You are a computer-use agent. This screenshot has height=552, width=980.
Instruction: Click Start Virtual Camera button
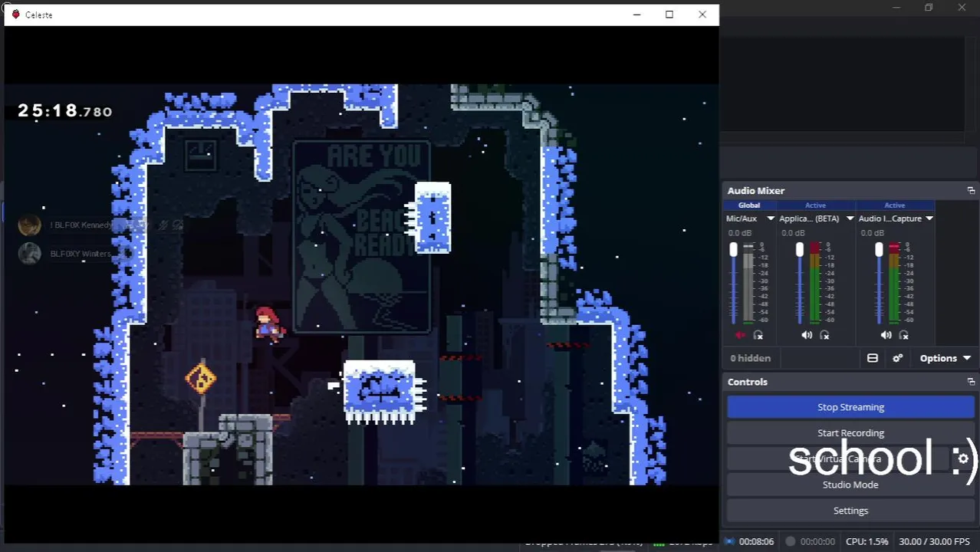pyautogui.click(x=838, y=459)
